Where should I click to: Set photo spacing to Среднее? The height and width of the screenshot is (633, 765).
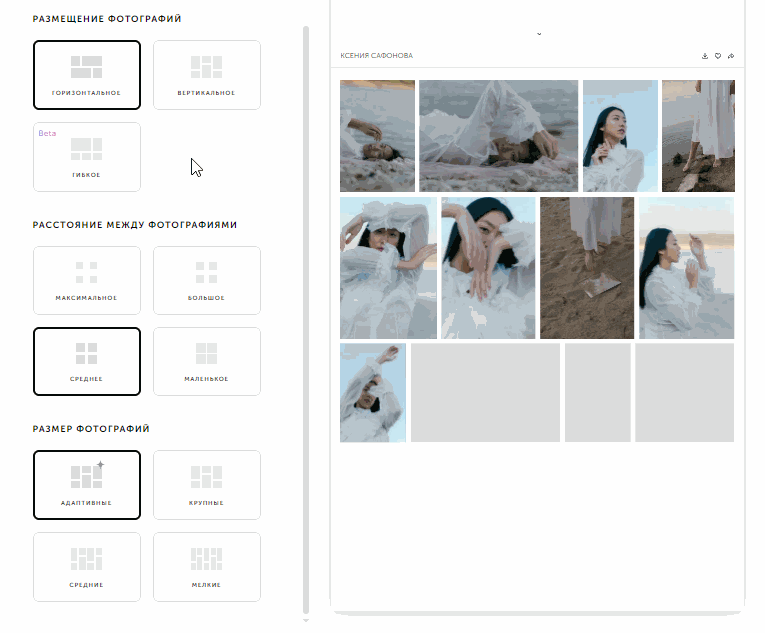[87, 361]
